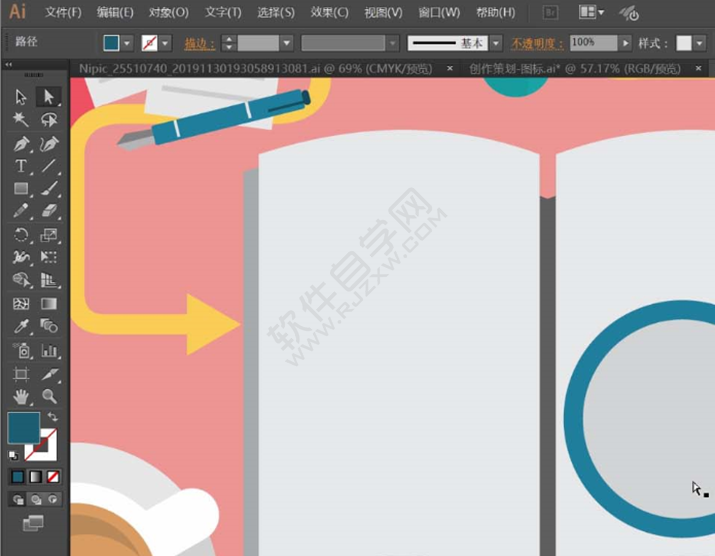Open the arrange documents dropdown
This screenshot has width=715, height=556.
pos(591,12)
